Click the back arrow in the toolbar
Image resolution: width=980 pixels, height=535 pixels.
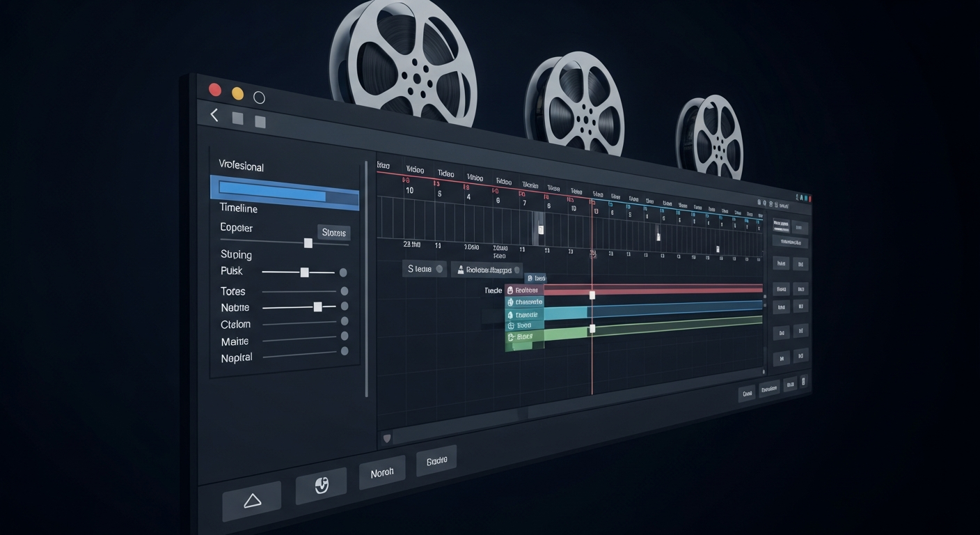[214, 116]
